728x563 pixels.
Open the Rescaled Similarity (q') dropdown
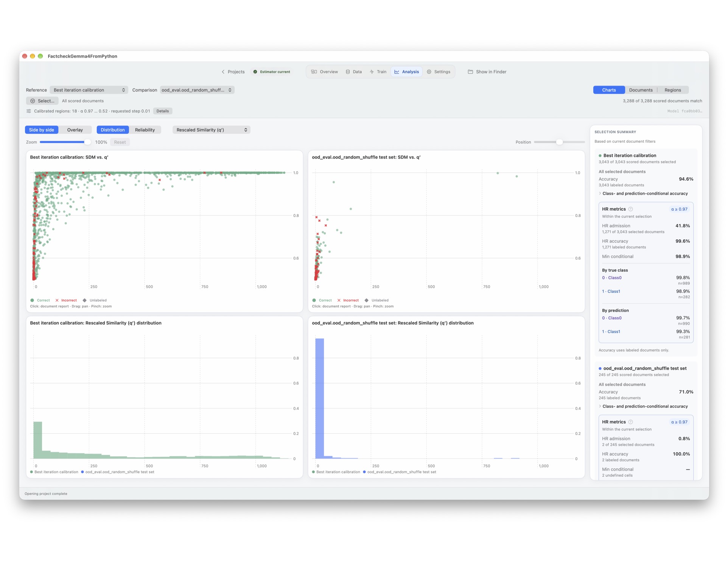[212, 130]
